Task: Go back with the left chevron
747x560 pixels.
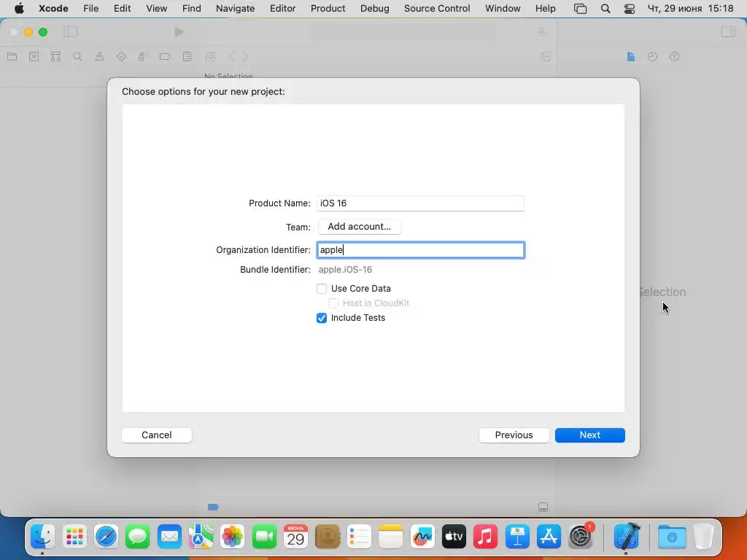Action: [x=231, y=57]
